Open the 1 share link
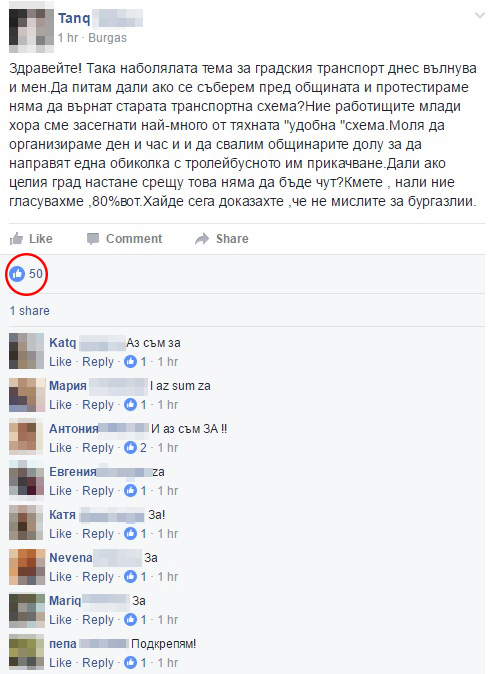490x674 pixels. (30, 311)
